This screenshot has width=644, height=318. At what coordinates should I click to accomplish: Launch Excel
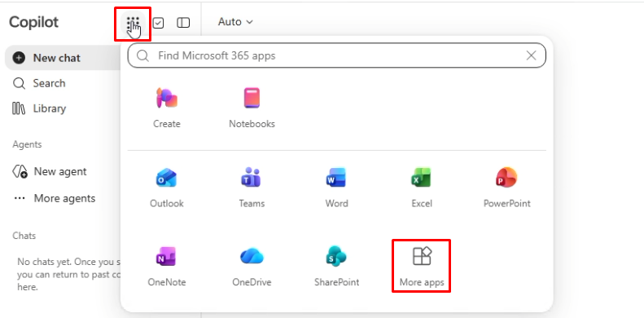click(422, 188)
